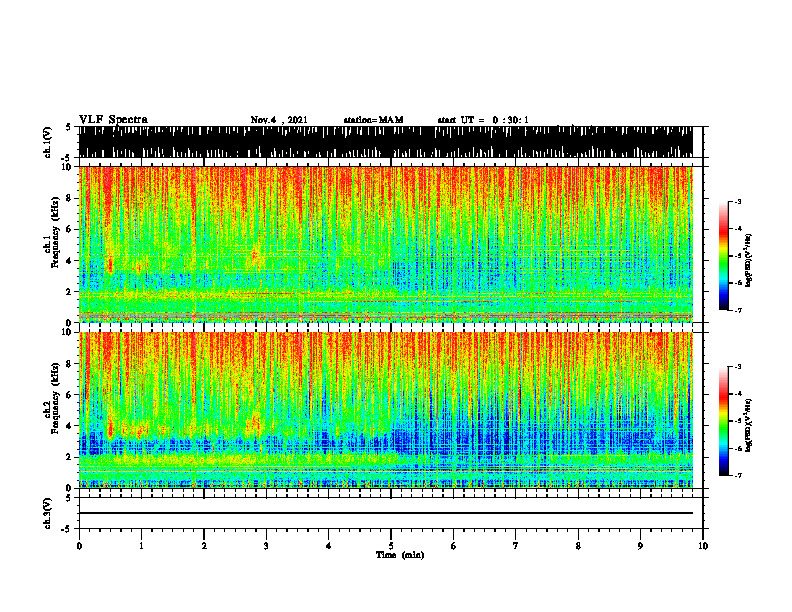Screen dimensions: 792x612
Task: Click the flat ch.3 voltage trace line
Action: [385, 513]
